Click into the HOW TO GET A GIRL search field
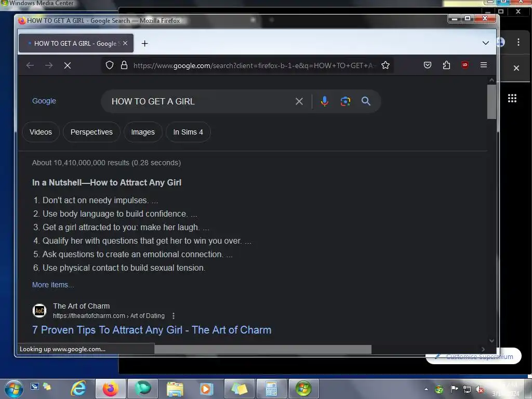 [200, 101]
